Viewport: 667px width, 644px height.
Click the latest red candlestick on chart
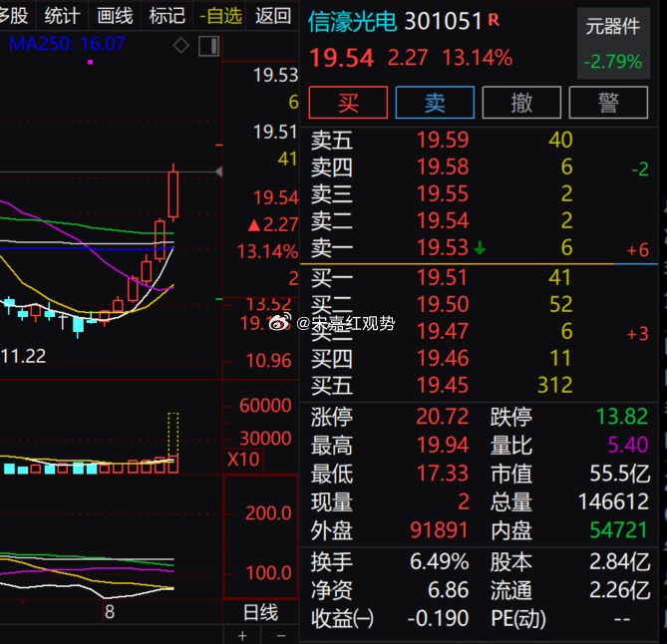point(172,194)
